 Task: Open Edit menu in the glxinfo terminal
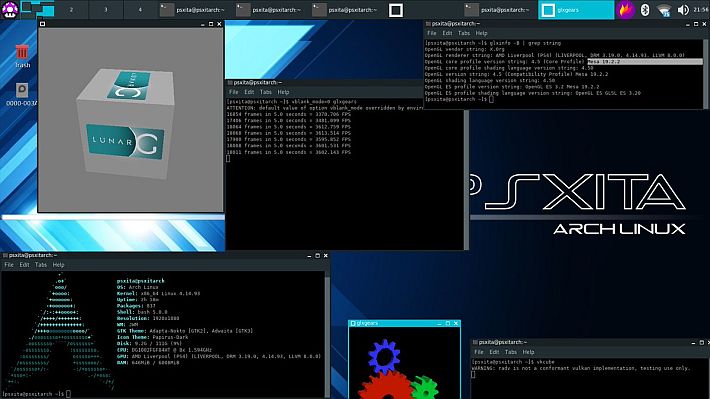(447, 33)
